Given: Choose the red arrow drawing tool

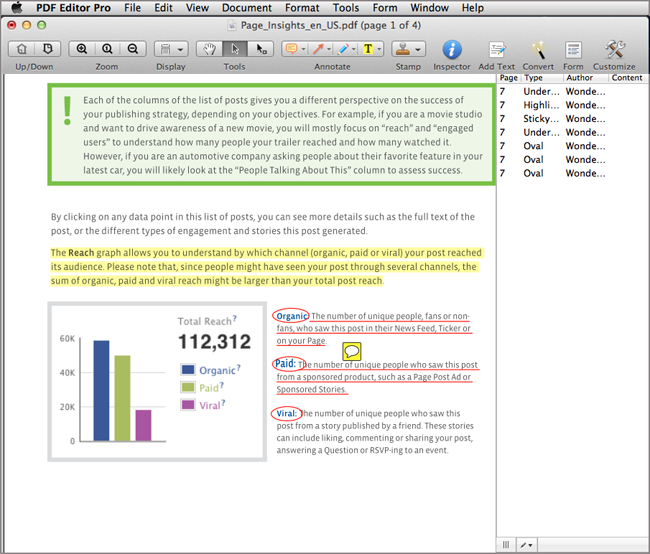Looking at the screenshot, I should click(x=318, y=49).
